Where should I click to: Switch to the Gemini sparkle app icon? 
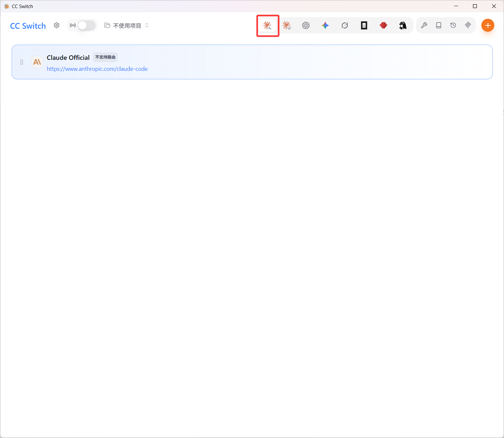325,26
